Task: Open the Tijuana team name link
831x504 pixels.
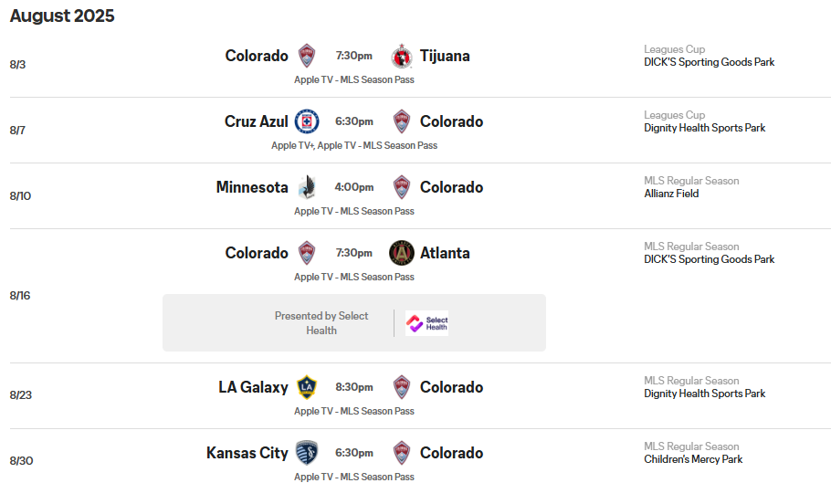Action: pyautogui.click(x=445, y=56)
